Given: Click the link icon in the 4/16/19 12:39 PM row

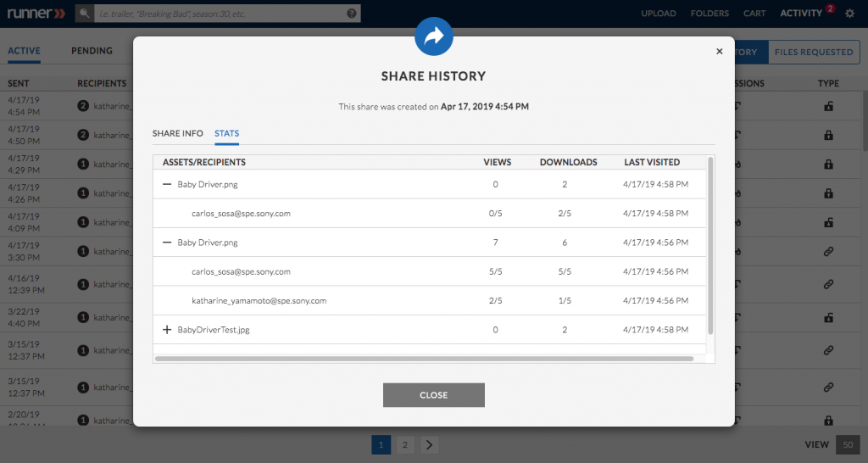Looking at the screenshot, I should coord(828,284).
